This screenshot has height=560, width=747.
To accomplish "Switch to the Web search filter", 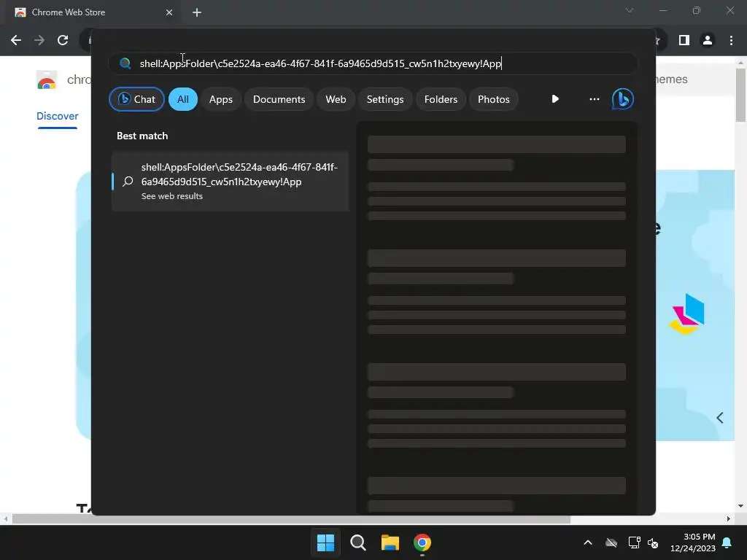I will [x=336, y=99].
